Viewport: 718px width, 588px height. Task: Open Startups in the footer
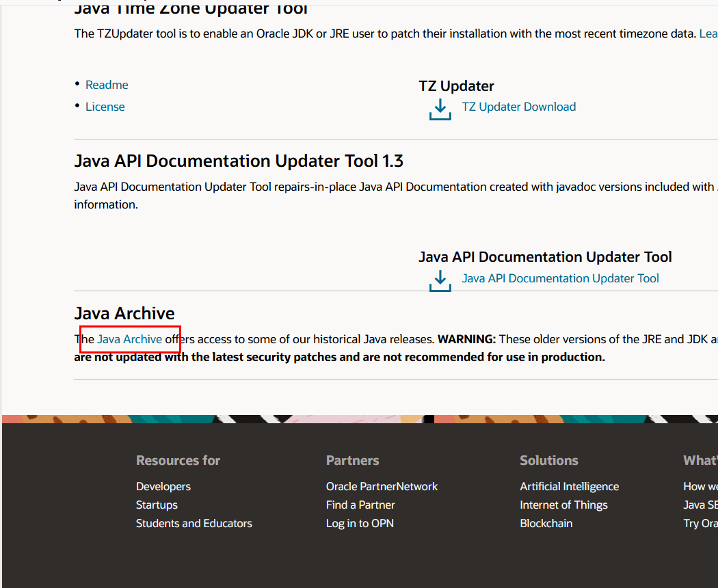click(157, 505)
